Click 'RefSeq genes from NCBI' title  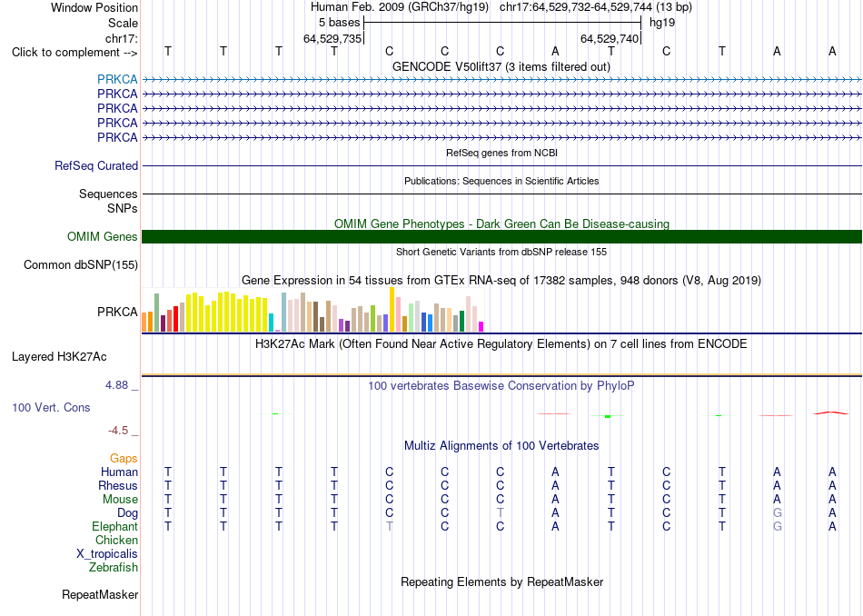point(502,153)
